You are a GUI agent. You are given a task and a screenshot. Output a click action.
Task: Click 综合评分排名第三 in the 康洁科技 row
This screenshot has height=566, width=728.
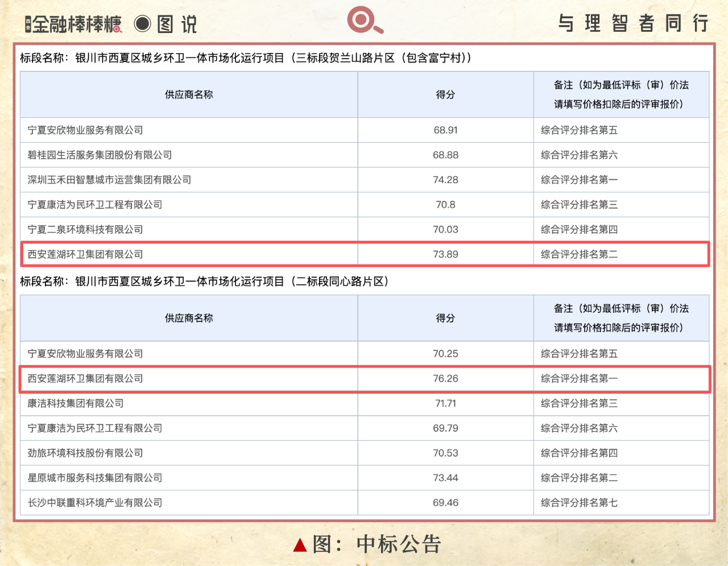click(x=579, y=403)
